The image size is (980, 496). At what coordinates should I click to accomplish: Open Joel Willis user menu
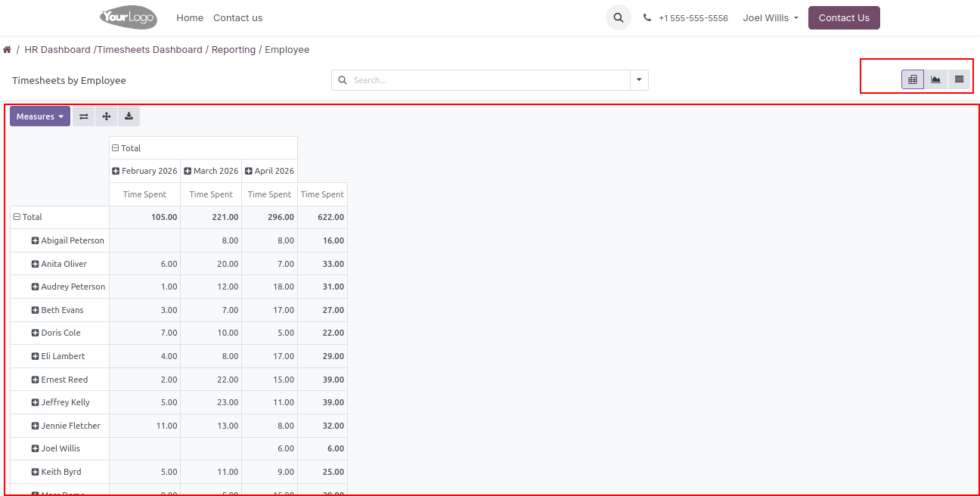(770, 18)
